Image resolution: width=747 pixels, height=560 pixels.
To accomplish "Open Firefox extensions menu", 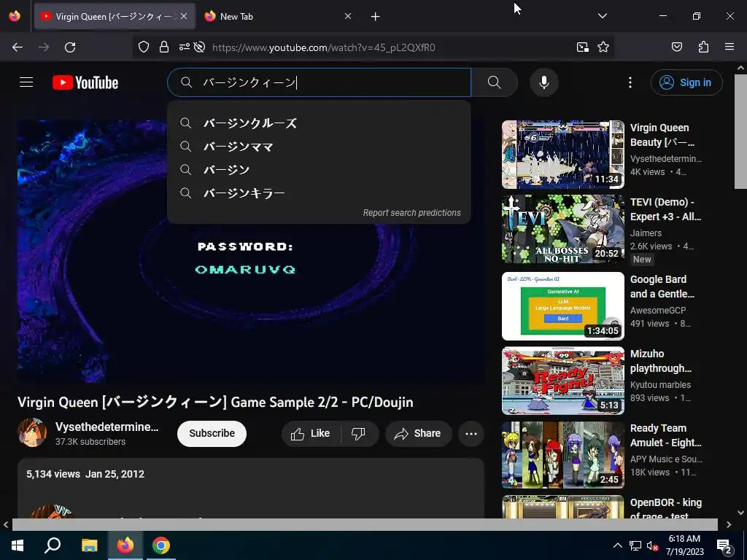I will click(x=704, y=47).
